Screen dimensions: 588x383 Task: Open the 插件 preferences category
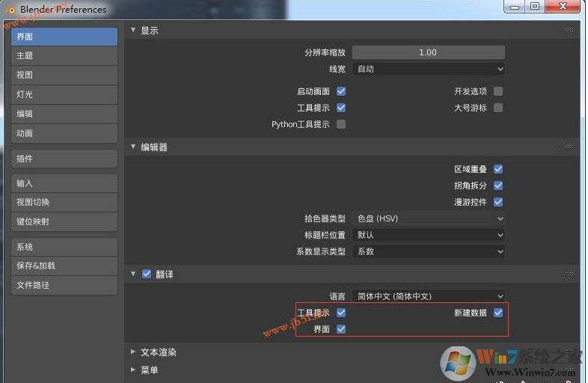(64, 159)
